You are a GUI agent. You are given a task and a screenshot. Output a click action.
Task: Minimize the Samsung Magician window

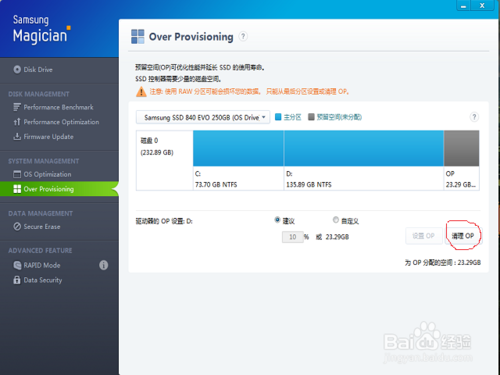463,6
